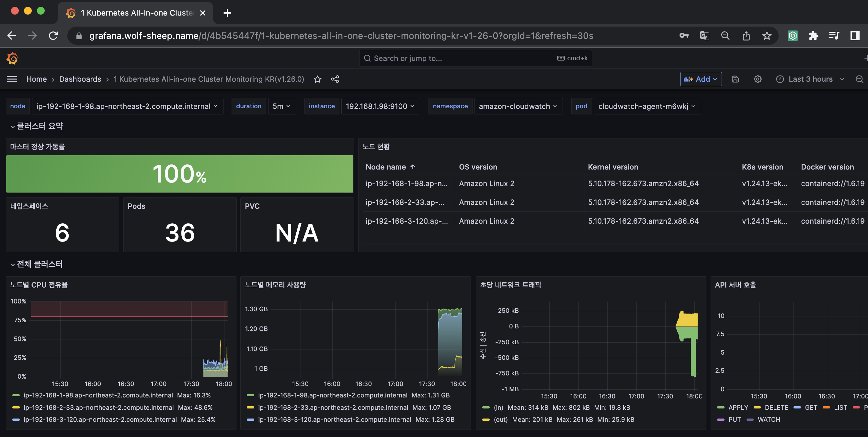Open the Last 3 hours time picker

coord(810,79)
